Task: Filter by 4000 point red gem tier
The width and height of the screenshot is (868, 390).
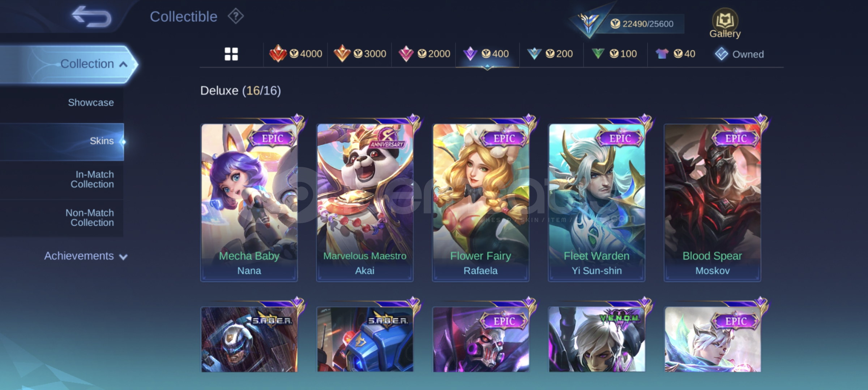Action: 296,54
